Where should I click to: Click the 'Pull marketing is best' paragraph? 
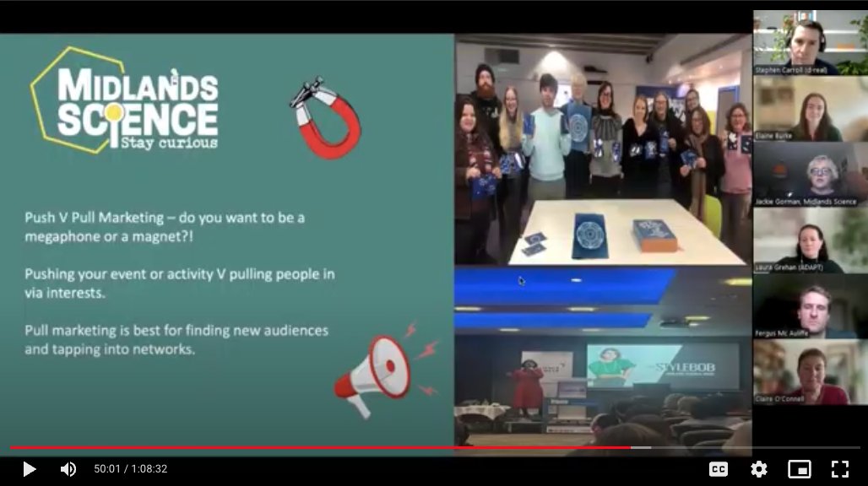(176, 339)
